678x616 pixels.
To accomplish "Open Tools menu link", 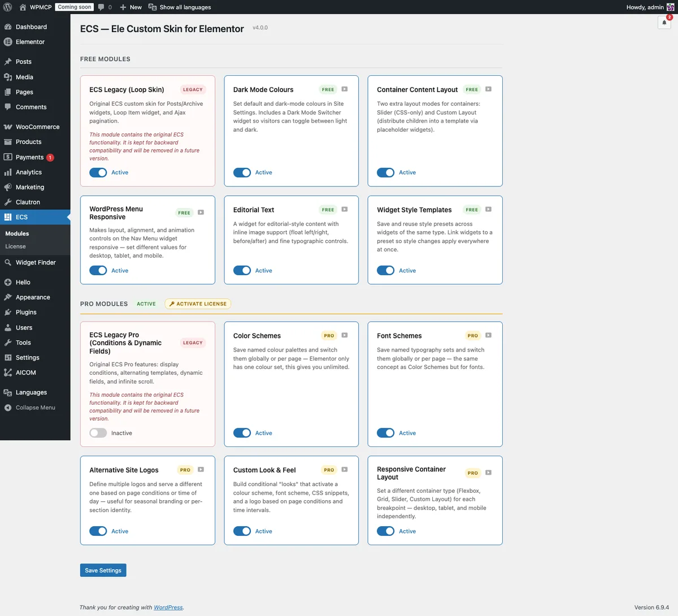I will tap(35, 342).
